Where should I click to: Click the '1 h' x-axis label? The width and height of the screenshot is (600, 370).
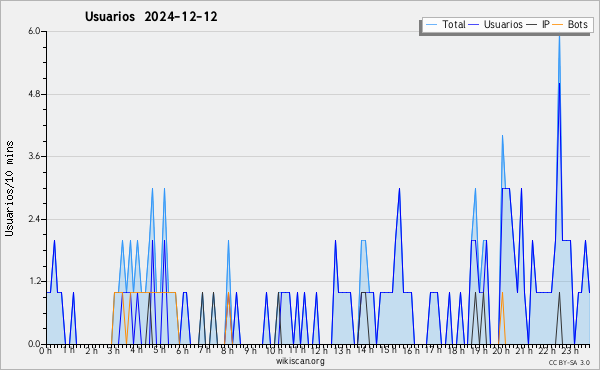[69, 350]
